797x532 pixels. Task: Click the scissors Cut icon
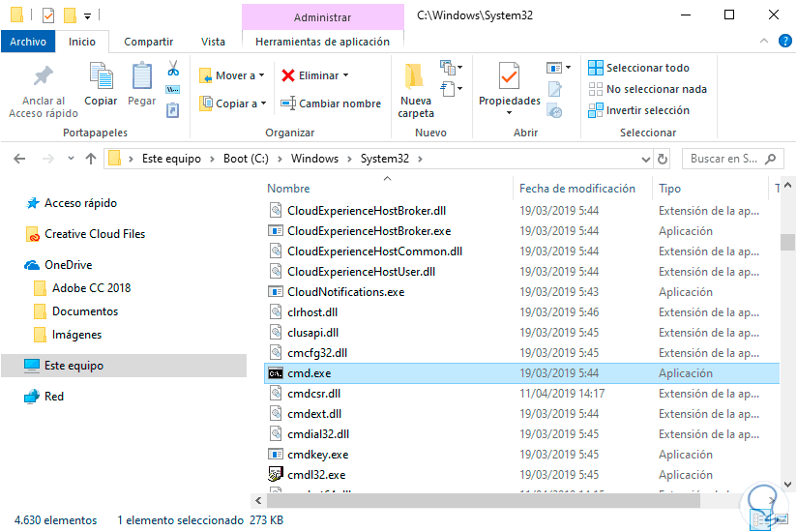(173, 68)
